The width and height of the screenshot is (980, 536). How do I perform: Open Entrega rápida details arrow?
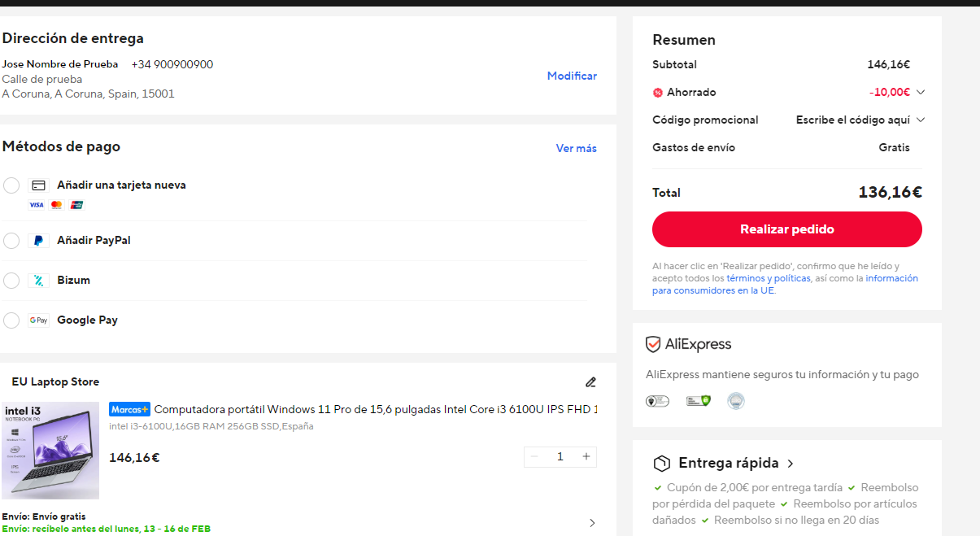pos(791,464)
